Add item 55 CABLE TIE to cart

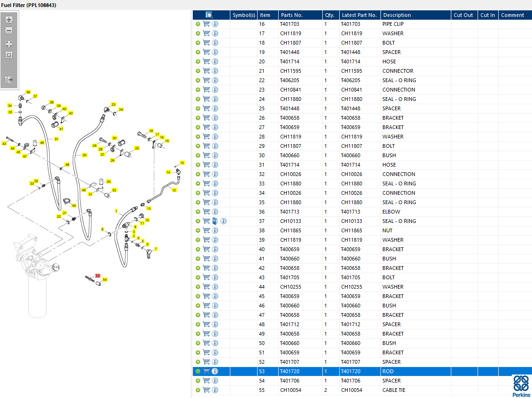click(206, 390)
